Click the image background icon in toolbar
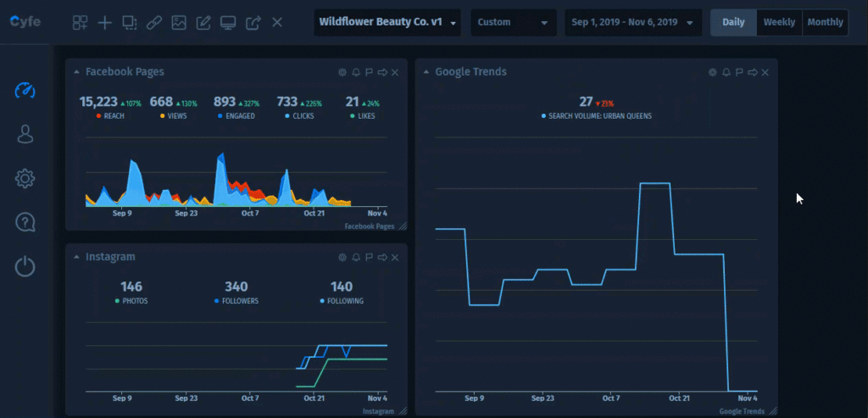Viewport: 868px width, 418px height. coord(179,23)
